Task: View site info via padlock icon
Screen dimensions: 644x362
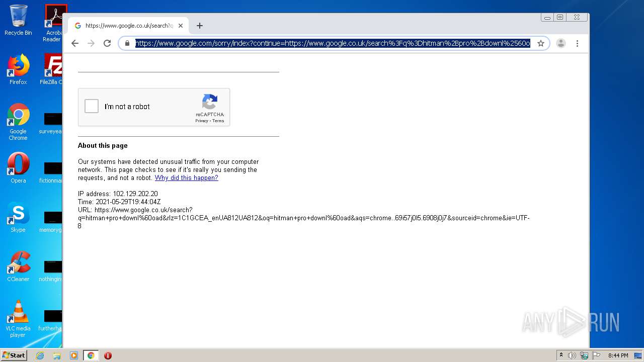Action: tap(127, 43)
